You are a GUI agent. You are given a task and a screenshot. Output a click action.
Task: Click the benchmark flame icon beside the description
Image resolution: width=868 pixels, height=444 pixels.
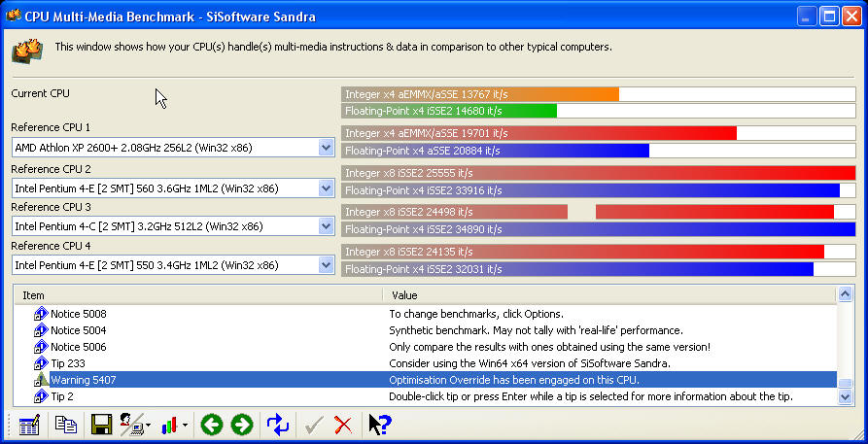(x=27, y=51)
